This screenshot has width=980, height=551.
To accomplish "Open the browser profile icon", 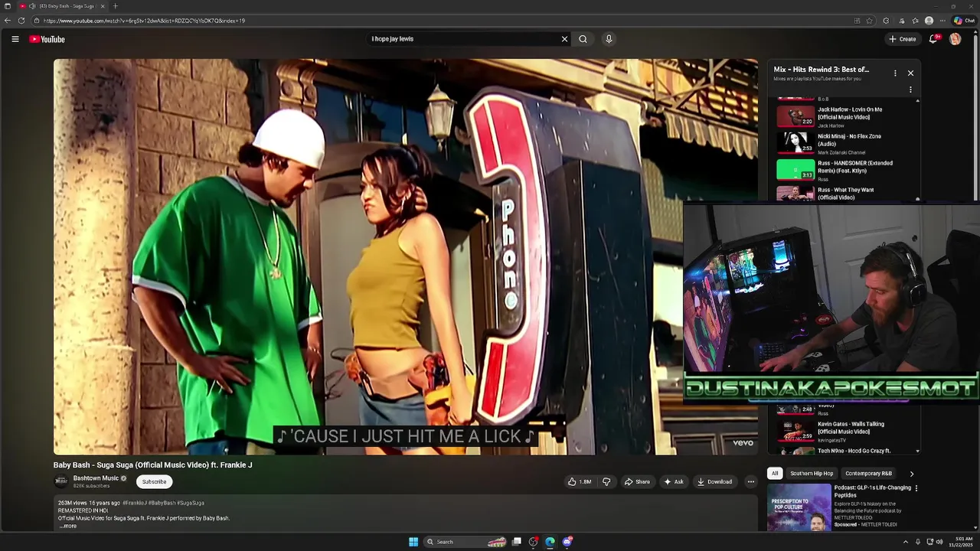I will coord(929,21).
